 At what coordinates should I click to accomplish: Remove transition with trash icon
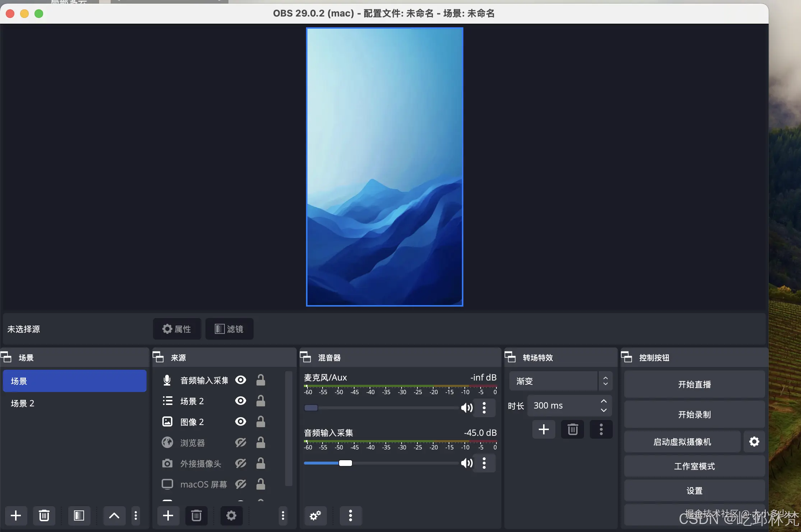tap(573, 429)
